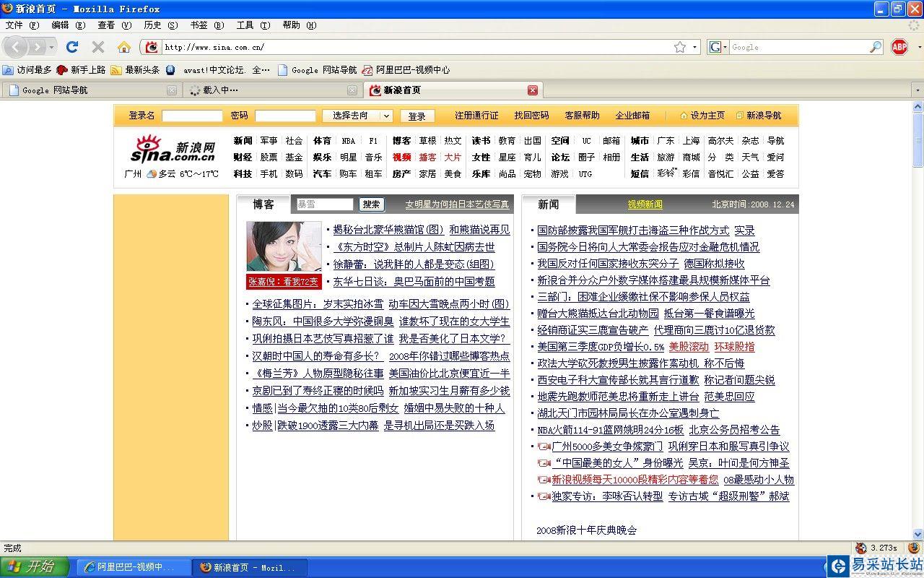Click the home icon beside 设为主页
This screenshot has height=578, width=924.
tap(684, 116)
